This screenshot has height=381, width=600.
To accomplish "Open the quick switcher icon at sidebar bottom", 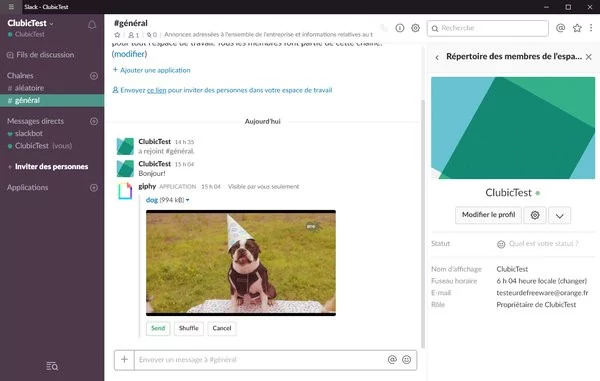I will pos(52,366).
